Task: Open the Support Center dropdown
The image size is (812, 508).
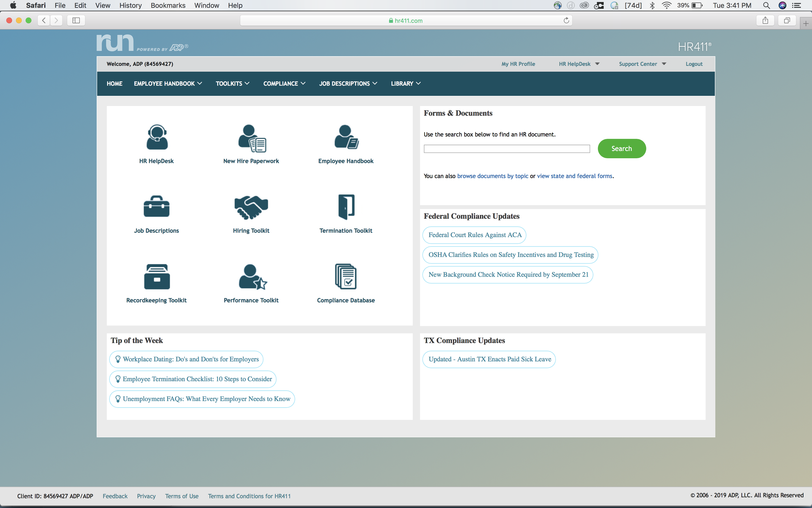Action: (642, 64)
